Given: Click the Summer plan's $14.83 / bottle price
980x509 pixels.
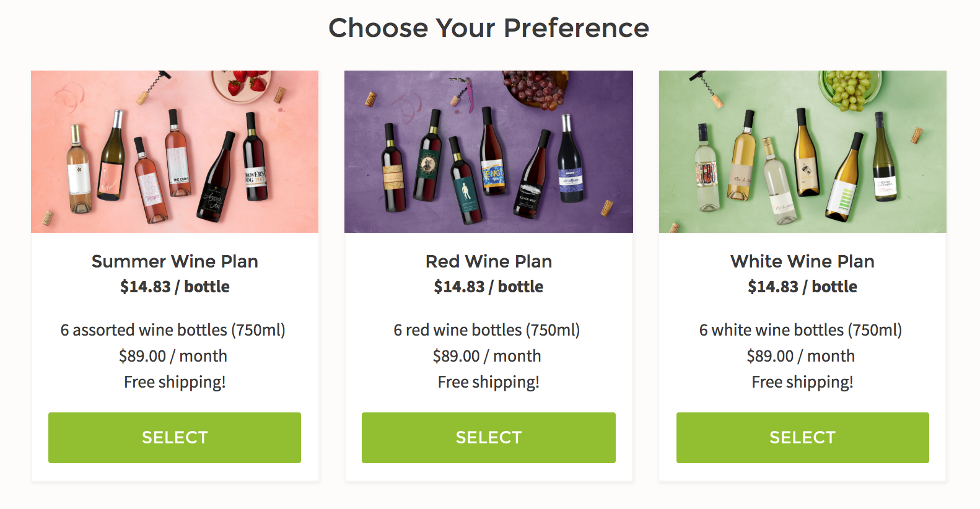Looking at the screenshot, I should click(x=175, y=287).
